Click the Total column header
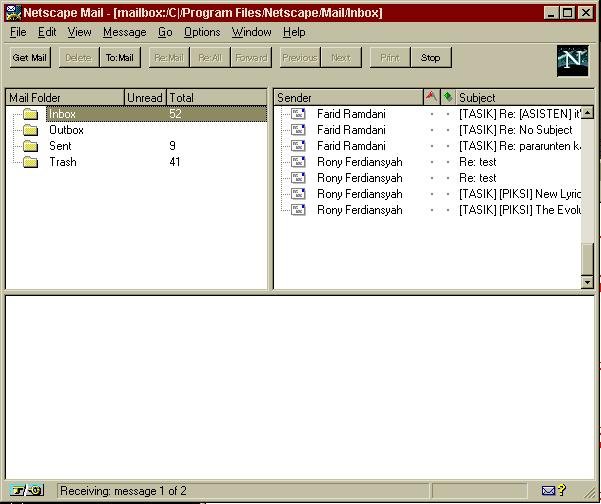Viewport: 601px width, 504px height. pos(216,97)
